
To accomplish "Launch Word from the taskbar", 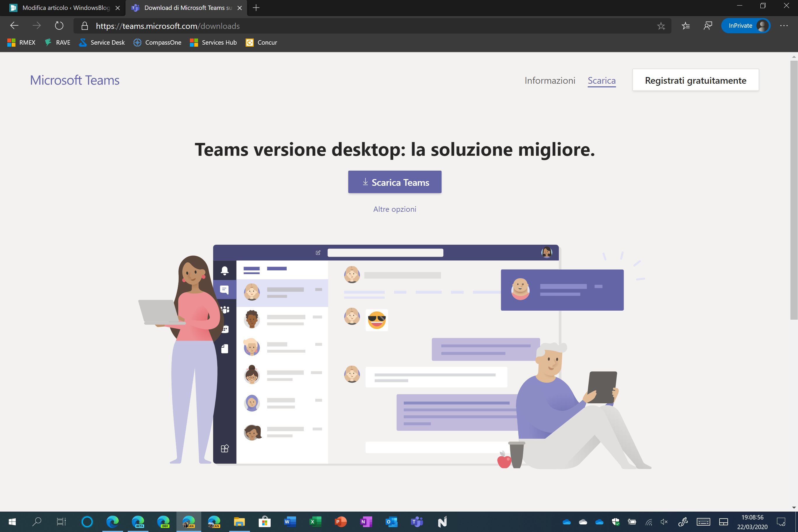I will (290, 522).
